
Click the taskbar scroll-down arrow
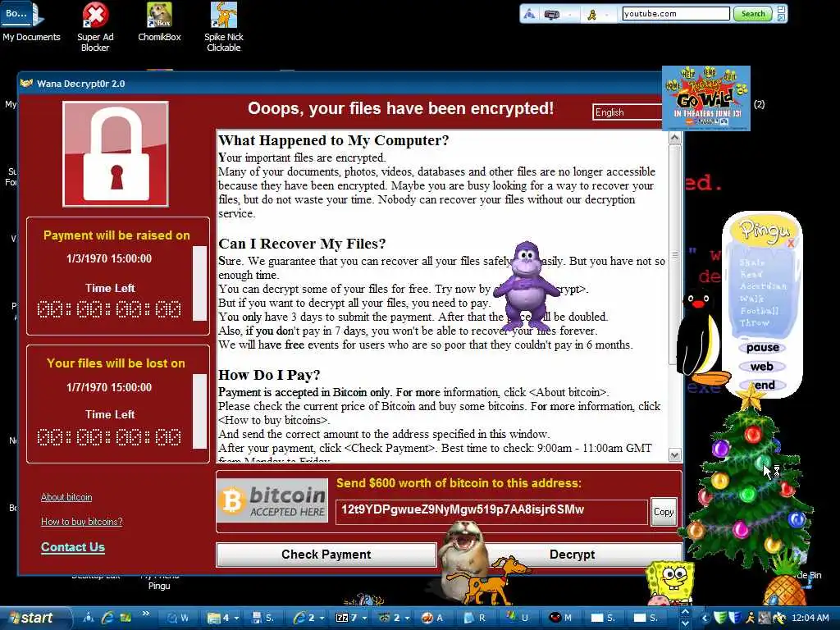pos(685,623)
